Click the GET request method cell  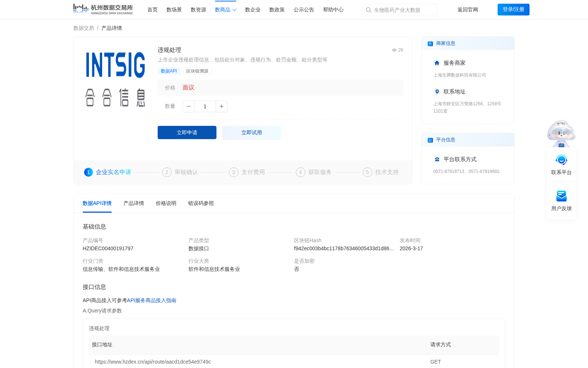pos(435,362)
